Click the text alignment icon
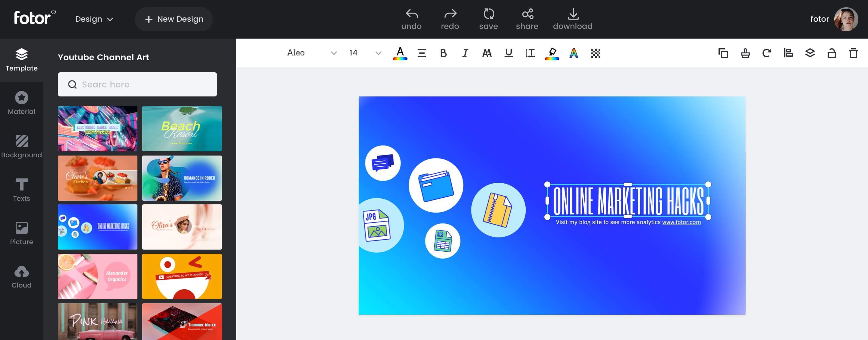This screenshot has height=340, width=868. [x=421, y=53]
